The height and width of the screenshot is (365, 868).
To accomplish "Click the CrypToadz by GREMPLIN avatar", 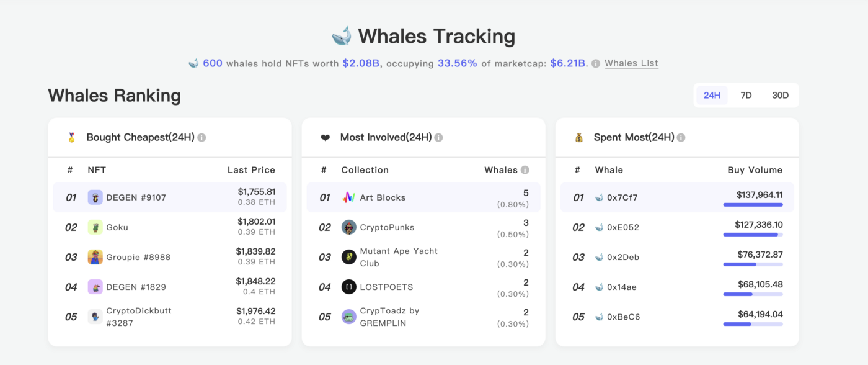I will pos(348,317).
